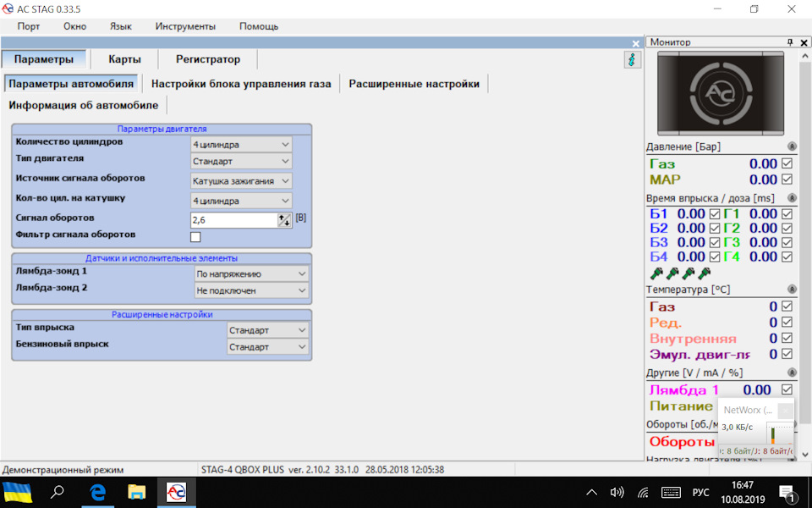812x508 pixels.
Task: Select the second green gas injector icon
Action: (x=672, y=273)
